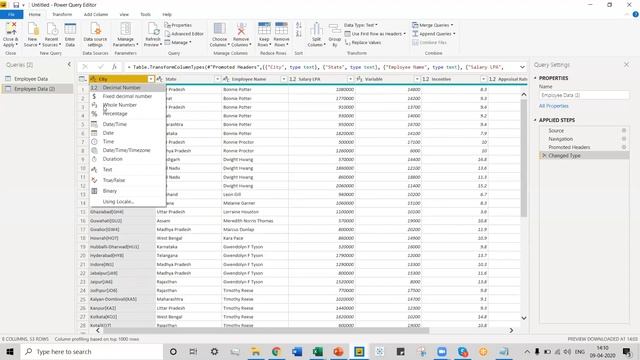The image size is (640, 360).
Task: Switch to the Add Column tab
Action: [96, 14]
